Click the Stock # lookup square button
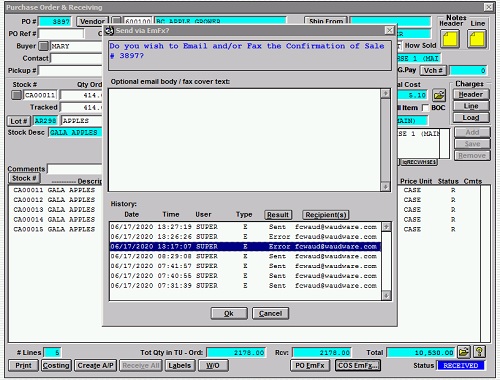This screenshot has height=380, width=500. (16, 95)
